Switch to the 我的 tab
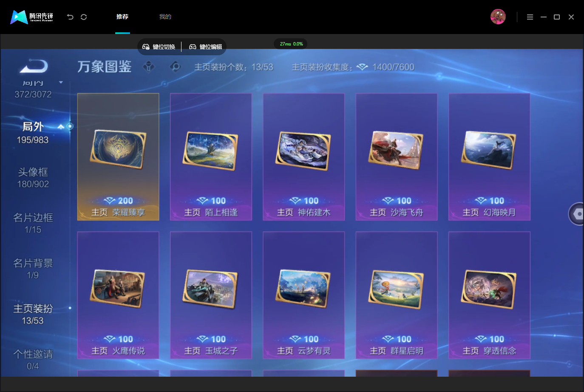The width and height of the screenshot is (584, 392). point(165,17)
